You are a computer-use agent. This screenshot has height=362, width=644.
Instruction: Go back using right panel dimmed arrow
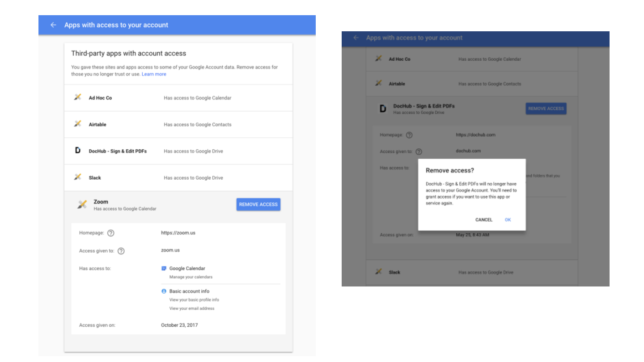[x=356, y=38]
